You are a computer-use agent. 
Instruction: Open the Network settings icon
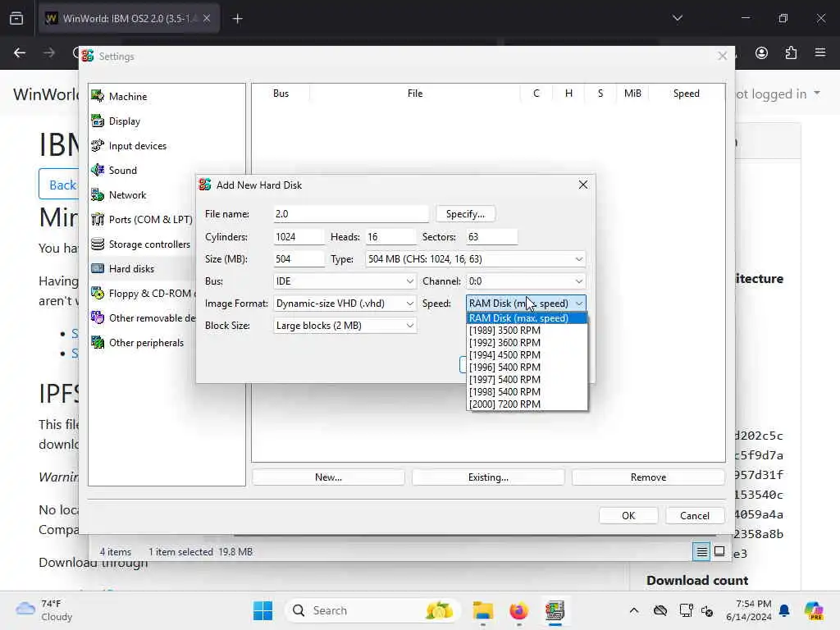[98, 195]
